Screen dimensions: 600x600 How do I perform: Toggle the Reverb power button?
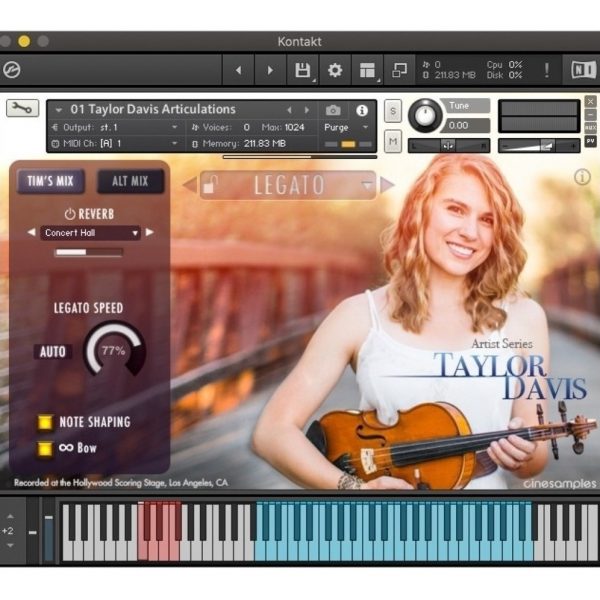[70, 214]
